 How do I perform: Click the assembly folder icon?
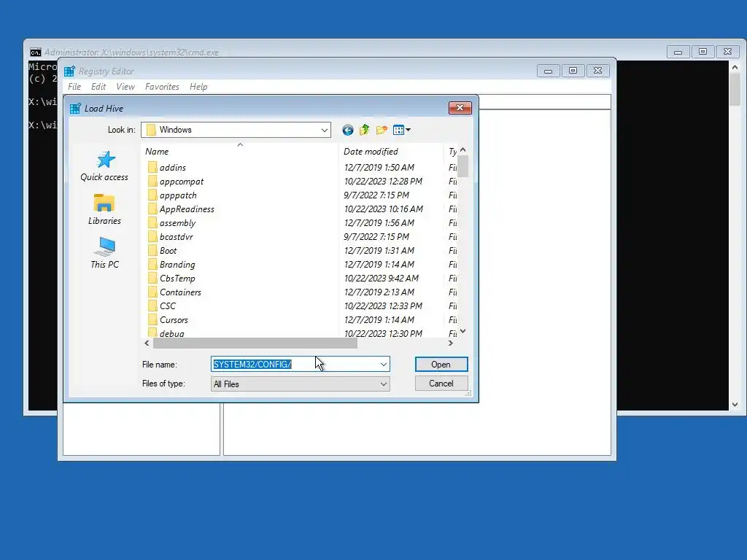(152, 222)
